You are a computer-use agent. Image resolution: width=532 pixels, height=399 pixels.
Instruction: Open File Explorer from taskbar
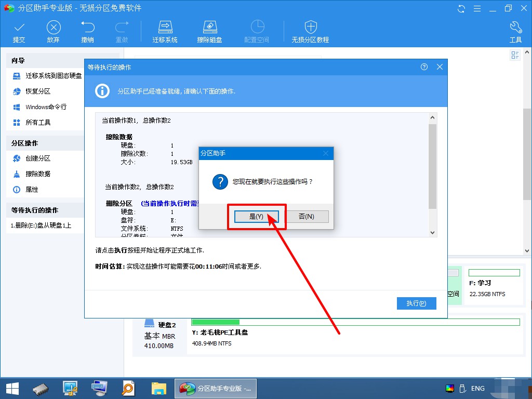point(159,389)
